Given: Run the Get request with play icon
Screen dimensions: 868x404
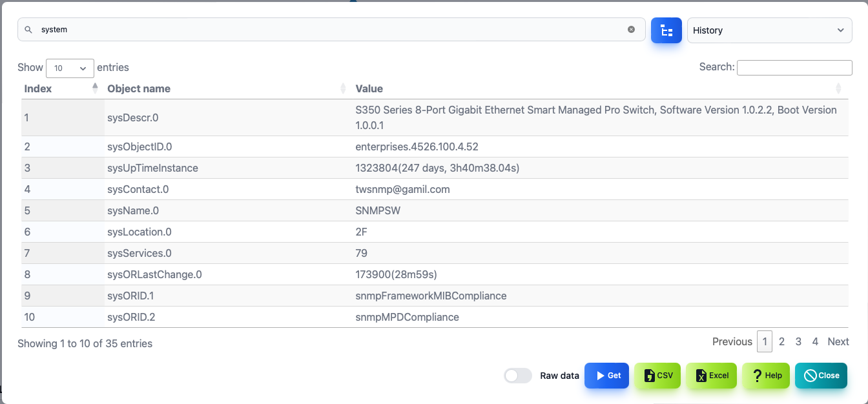Looking at the screenshot, I should click(606, 376).
